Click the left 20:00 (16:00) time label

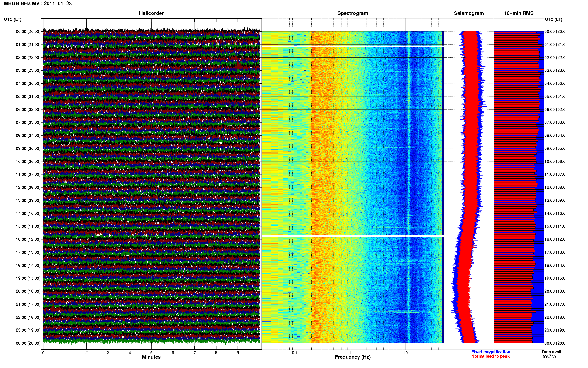[x=28, y=291]
